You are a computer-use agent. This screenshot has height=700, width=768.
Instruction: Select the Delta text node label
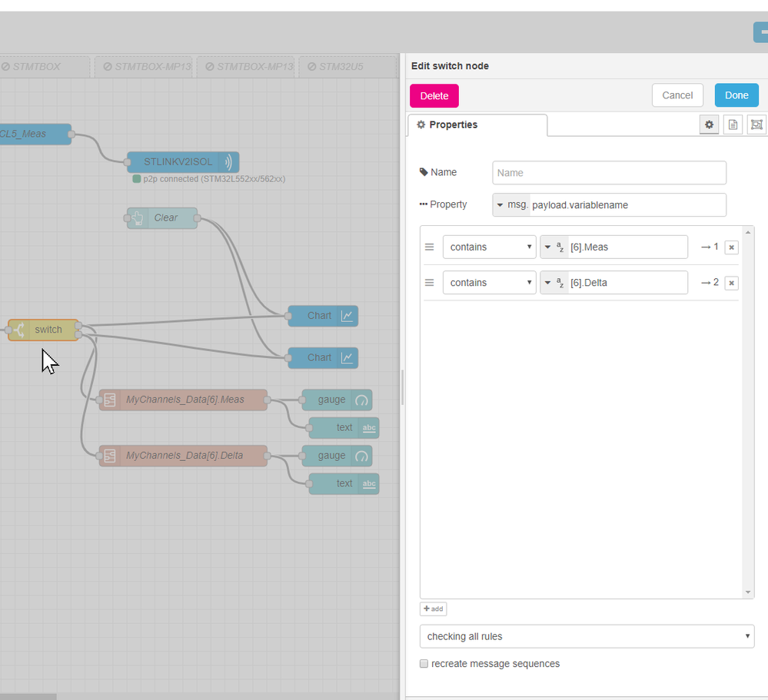(x=344, y=483)
